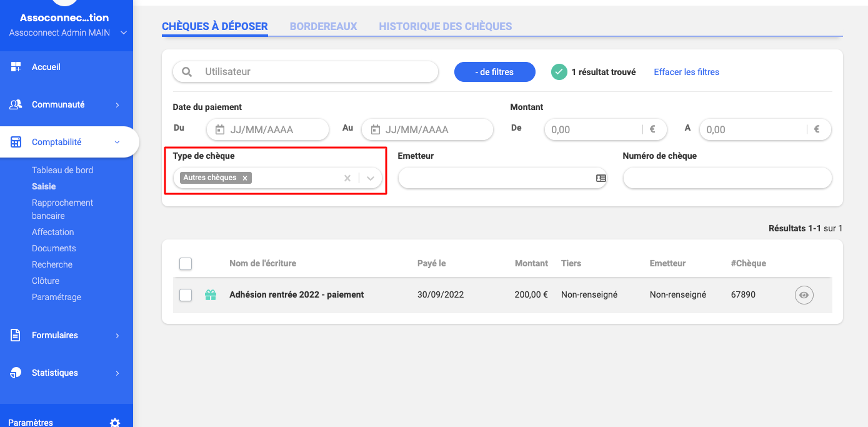Click the Comptabilité calculator icon
868x427 pixels.
(16, 142)
